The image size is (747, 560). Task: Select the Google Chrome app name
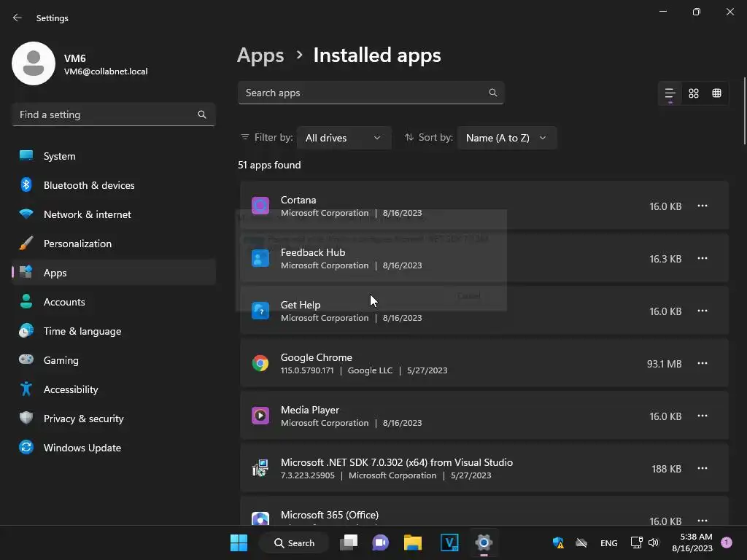pos(317,357)
